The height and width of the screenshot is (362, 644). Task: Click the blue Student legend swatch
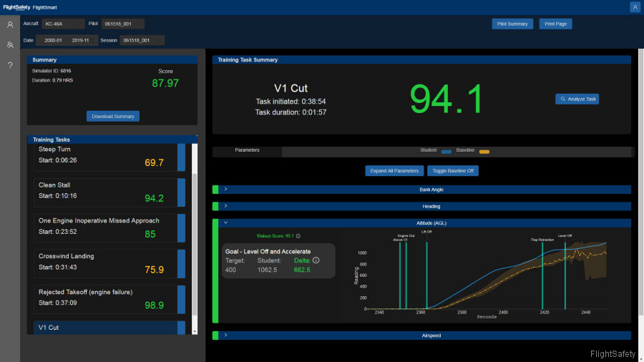[447, 152]
